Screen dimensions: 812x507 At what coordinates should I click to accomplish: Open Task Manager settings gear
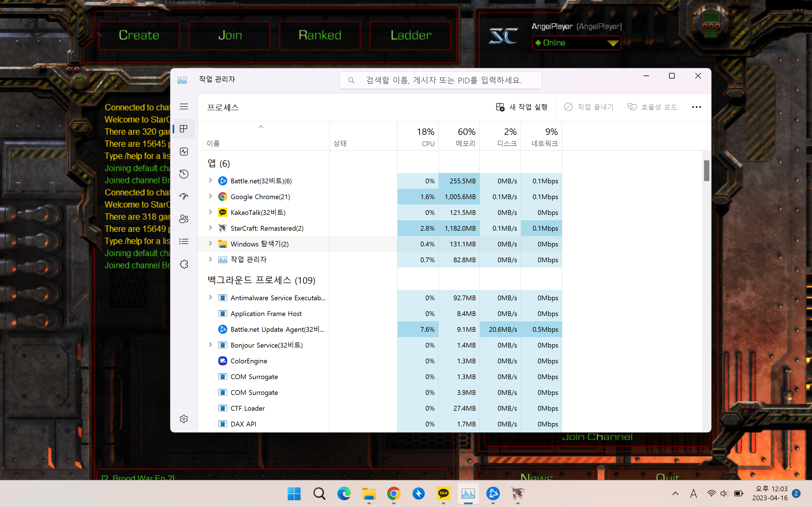(184, 419)
